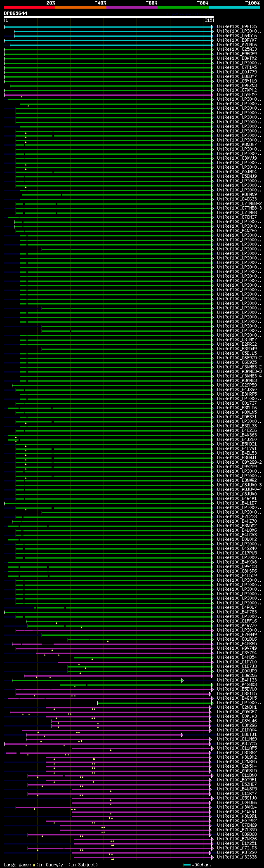
Task: Select the UniRef100_Q689Z5-2 label
Action: tap(239, 358)
